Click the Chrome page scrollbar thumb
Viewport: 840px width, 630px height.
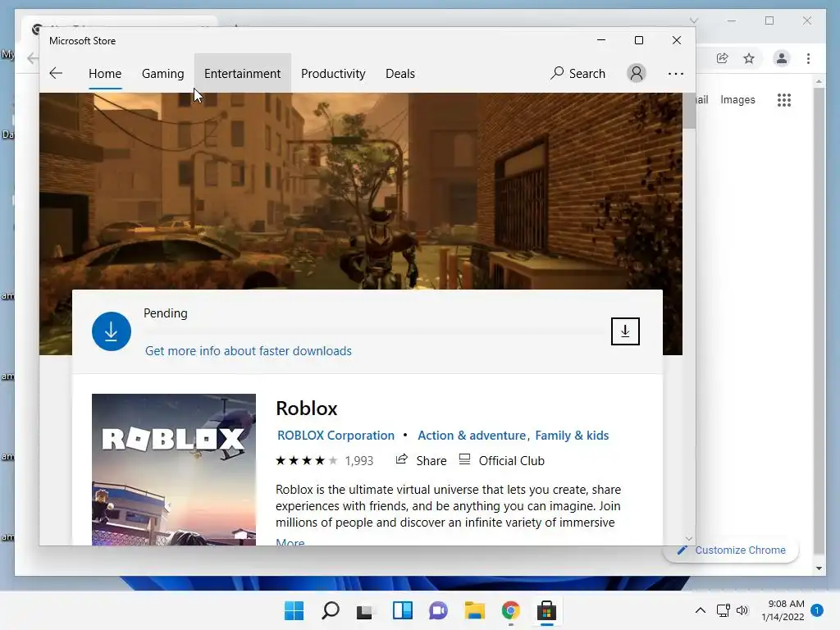(x=819, y=322)
